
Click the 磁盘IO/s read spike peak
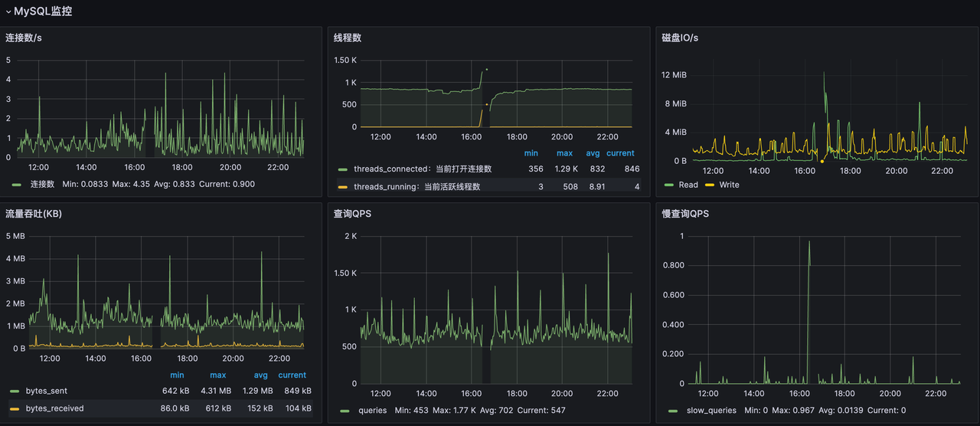(x=824, y=74)
